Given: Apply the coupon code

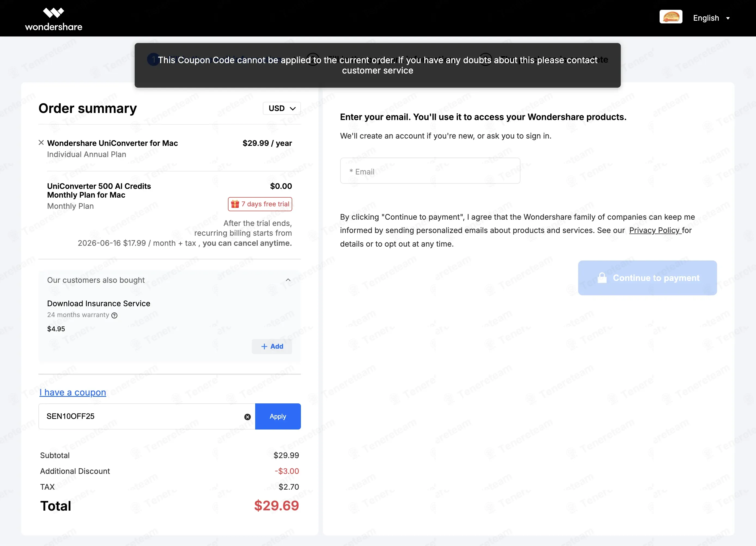Looking at the screenshot, I should click(x=278, y=416).
